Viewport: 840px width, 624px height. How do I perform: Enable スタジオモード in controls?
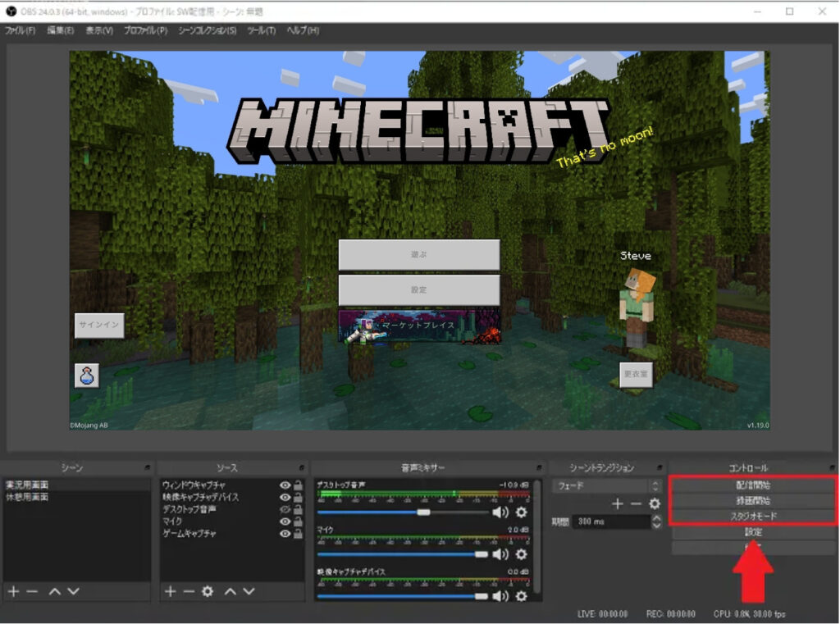pyautogui.click(x=753, y=517)
